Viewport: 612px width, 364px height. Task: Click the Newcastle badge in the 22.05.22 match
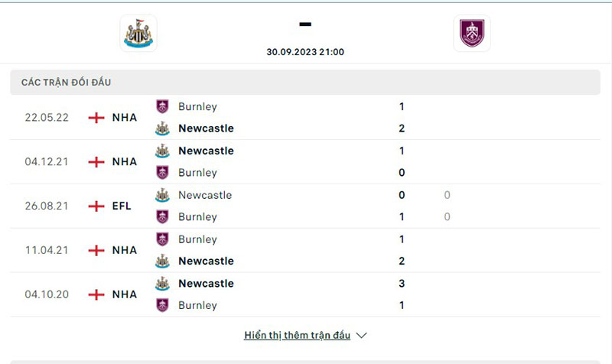click(x=162, y=128)
